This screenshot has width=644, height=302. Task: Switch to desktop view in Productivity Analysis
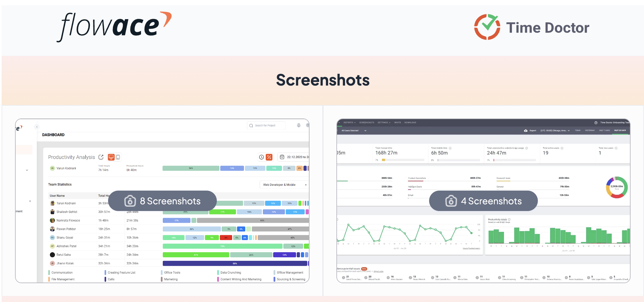[x=111, y=157]
